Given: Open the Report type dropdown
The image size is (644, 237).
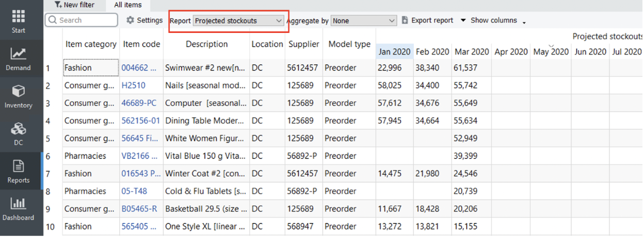Looking at the screenshot, I should 238,21.
